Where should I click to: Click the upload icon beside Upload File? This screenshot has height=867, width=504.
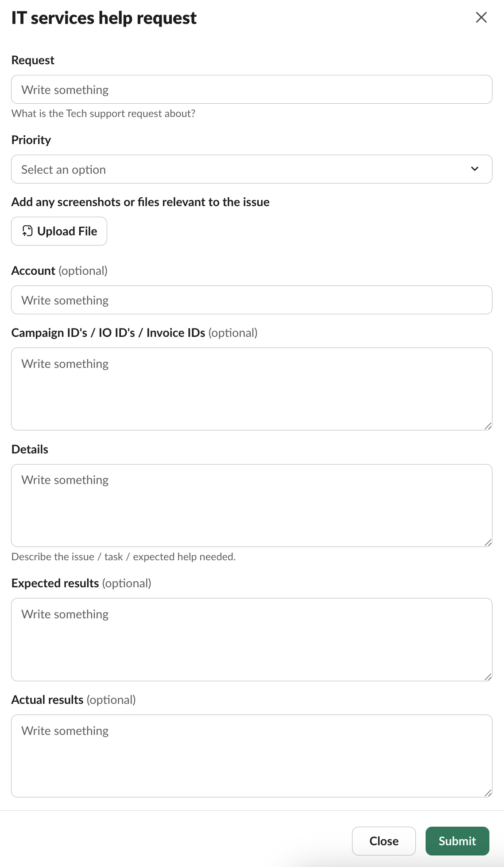point(27,231)
